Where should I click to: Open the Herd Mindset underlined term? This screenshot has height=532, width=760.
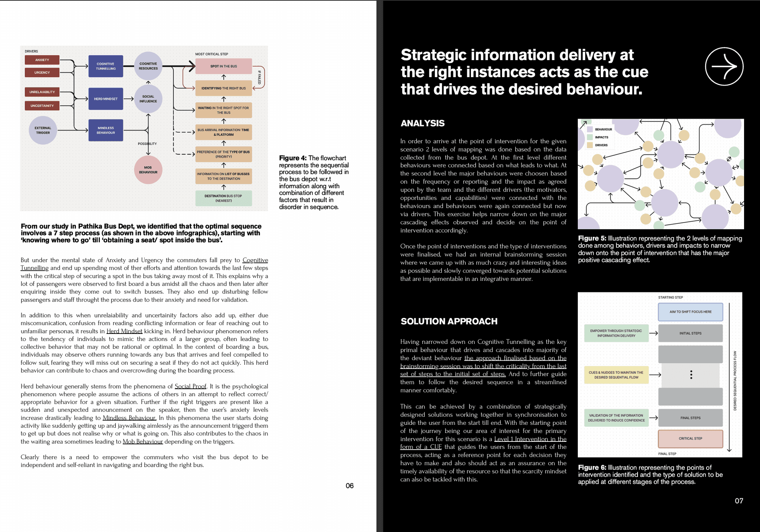124,331
